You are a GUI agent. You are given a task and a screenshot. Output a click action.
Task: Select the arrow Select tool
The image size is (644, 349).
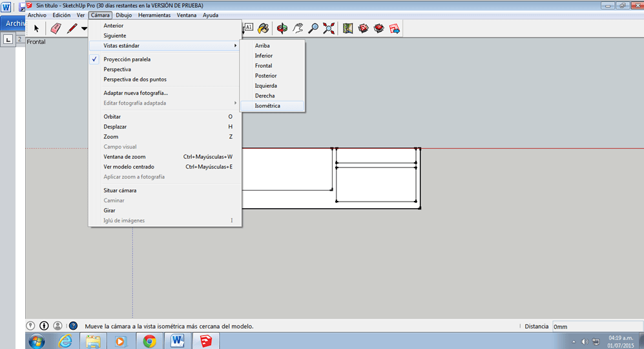pos(37,28)
